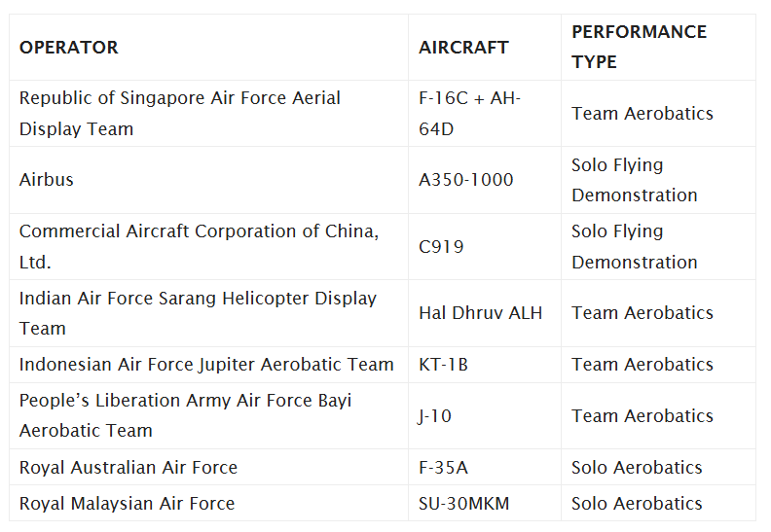The width and height of the screenshot is (771, 532).
Task: Select the Royal Malaysian Air Force cell
Action: [127, 503]
